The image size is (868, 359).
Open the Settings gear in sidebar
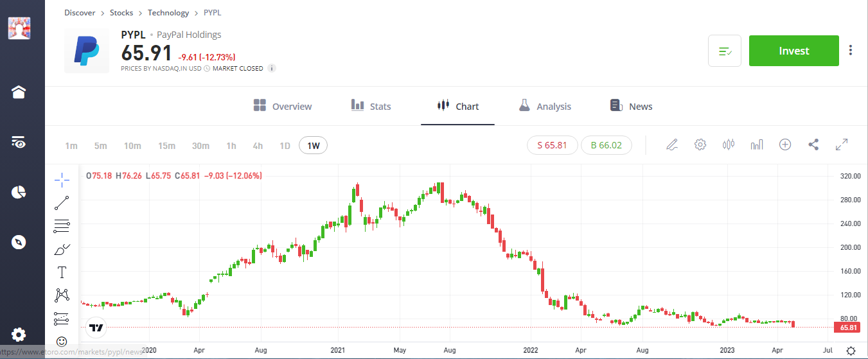click(x=19, y=335)
